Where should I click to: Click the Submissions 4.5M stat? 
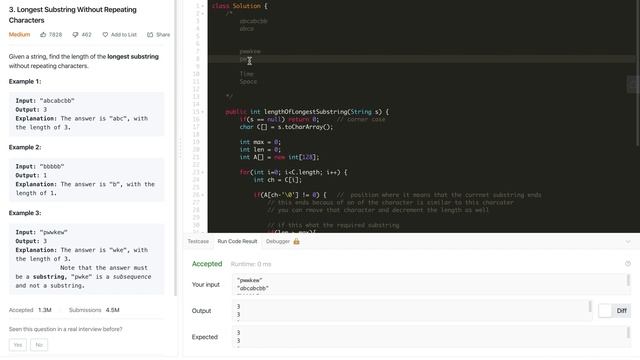[94, 310]
